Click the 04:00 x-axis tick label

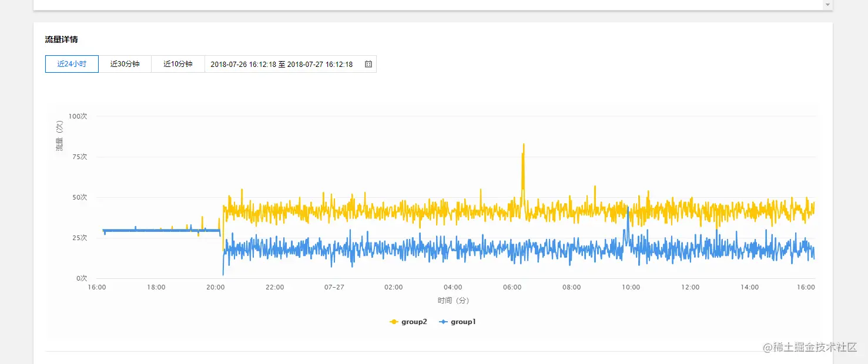453,287
